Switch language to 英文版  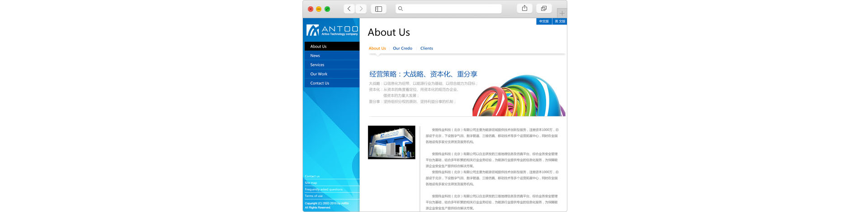tap(560, 21)
